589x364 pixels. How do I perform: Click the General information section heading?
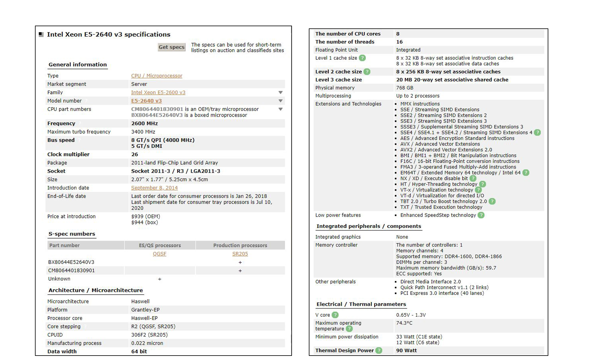78,65
